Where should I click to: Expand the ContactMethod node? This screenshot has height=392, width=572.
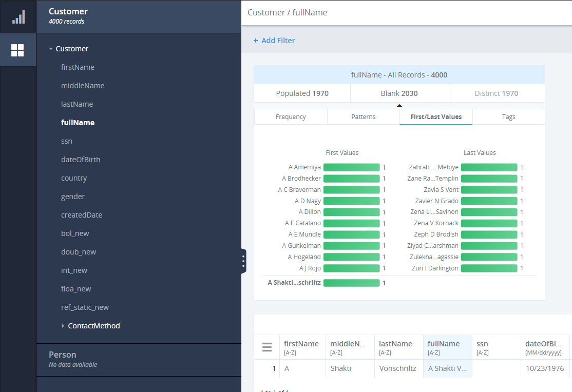pos(63,326)
